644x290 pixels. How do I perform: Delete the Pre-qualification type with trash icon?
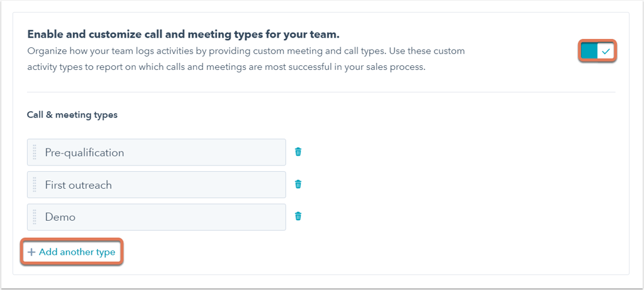tap(298, 152)
